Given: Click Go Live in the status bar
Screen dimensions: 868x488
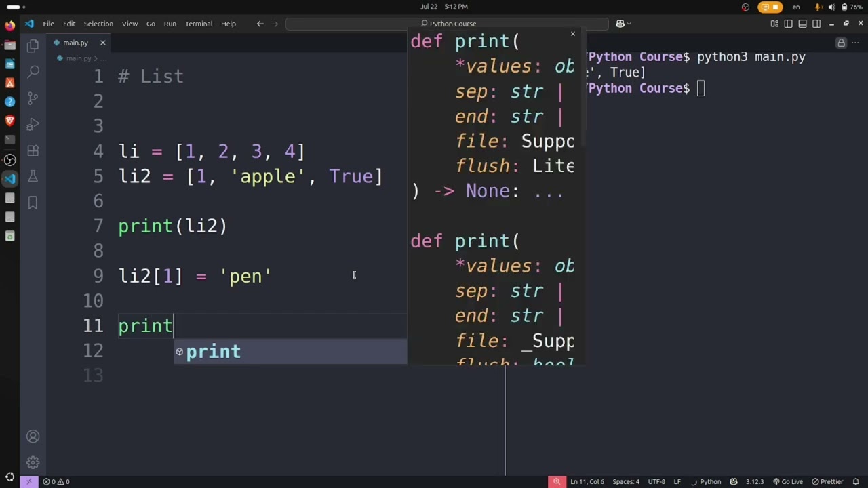Looking at the screenshot, I should [787, 481].
